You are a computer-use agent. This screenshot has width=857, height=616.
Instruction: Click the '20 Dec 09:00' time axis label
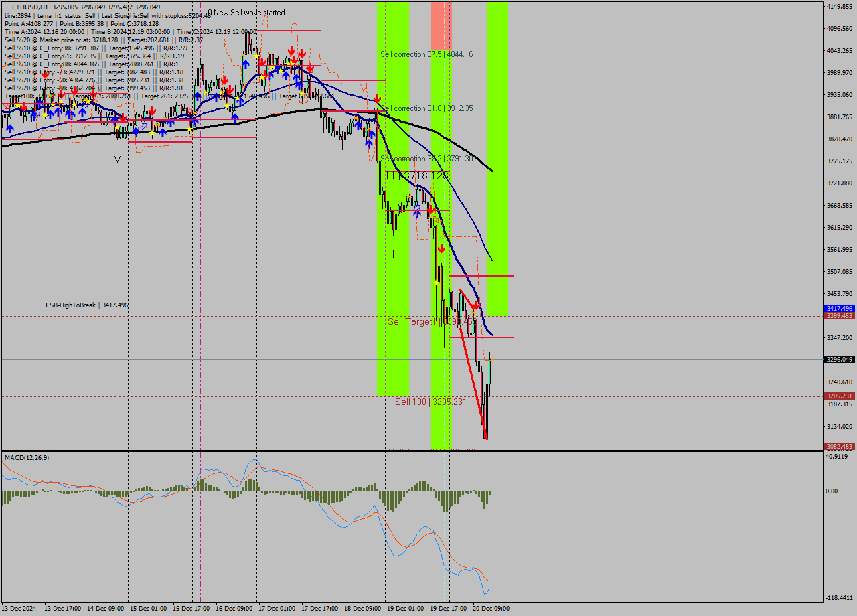[491, 609]
